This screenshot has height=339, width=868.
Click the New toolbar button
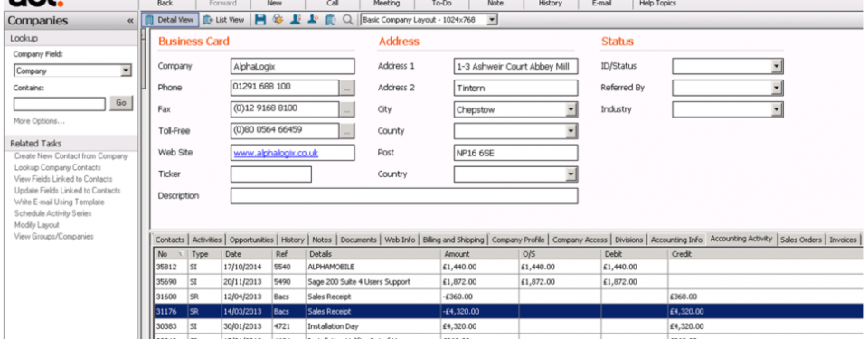(x=274, y=4)
